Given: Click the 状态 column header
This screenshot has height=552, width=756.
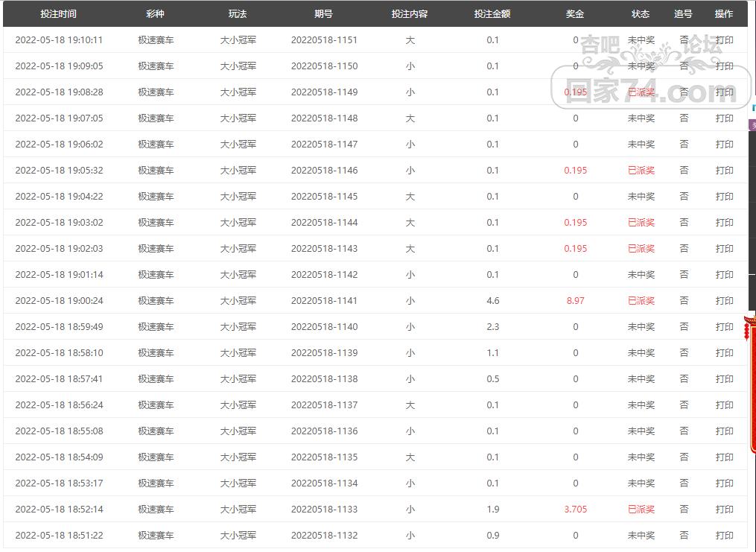Looking at the screenshot, I should pyautogui.click(x=641, y=14).
